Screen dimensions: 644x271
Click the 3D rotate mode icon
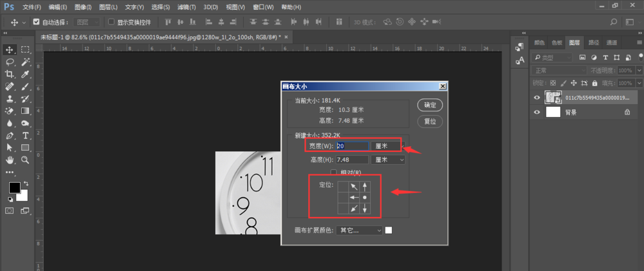(x=387, y=22)
